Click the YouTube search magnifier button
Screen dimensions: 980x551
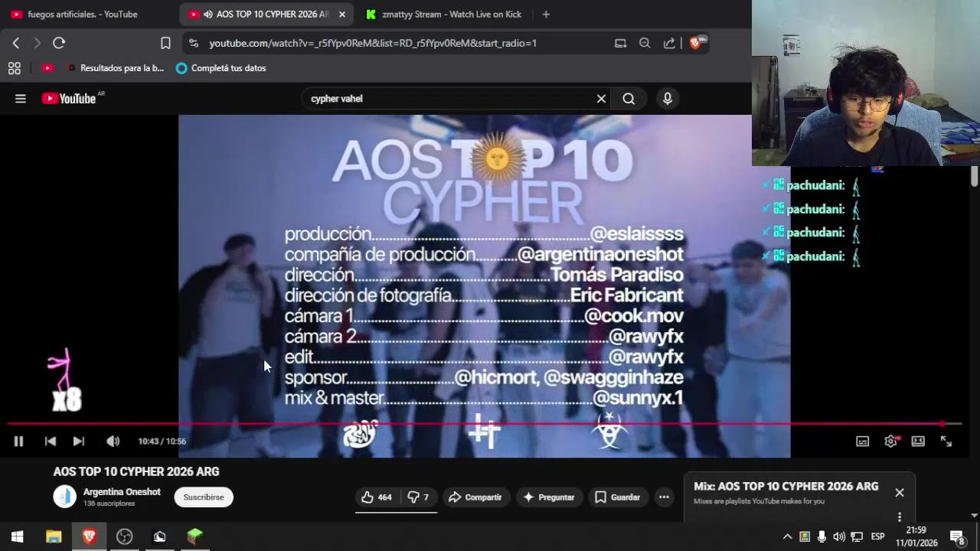[x=629, y=99]
